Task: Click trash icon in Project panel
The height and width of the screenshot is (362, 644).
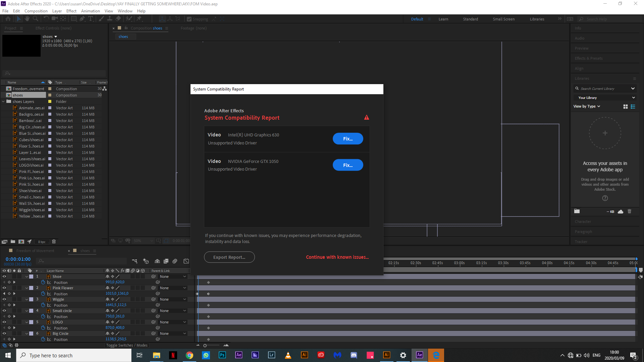Action: (54, 242)
